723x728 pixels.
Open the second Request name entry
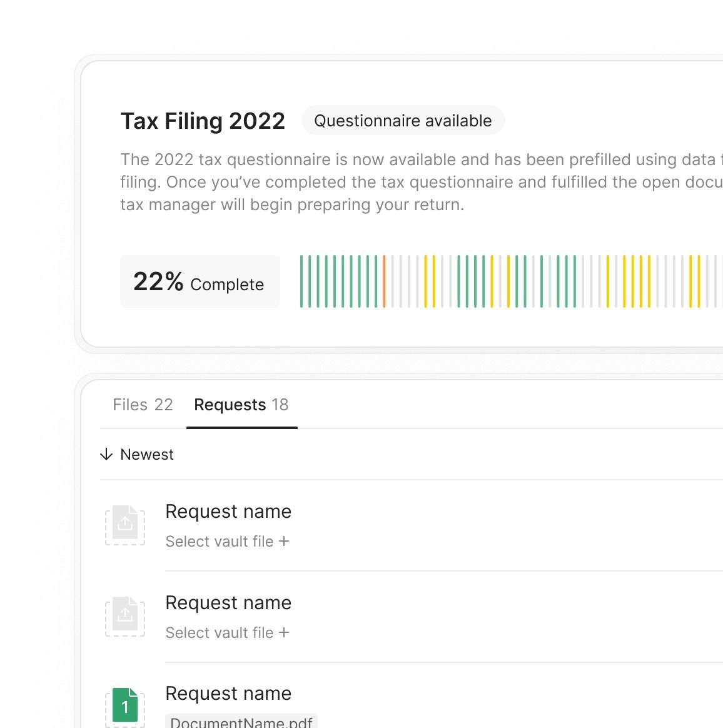[228, 603]
